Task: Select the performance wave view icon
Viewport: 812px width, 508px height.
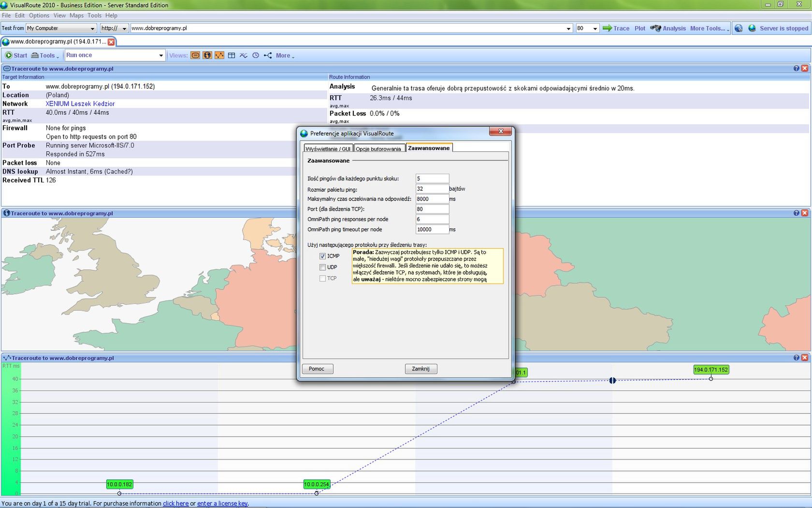Action: pyautogui.click(x=244, y=56)
